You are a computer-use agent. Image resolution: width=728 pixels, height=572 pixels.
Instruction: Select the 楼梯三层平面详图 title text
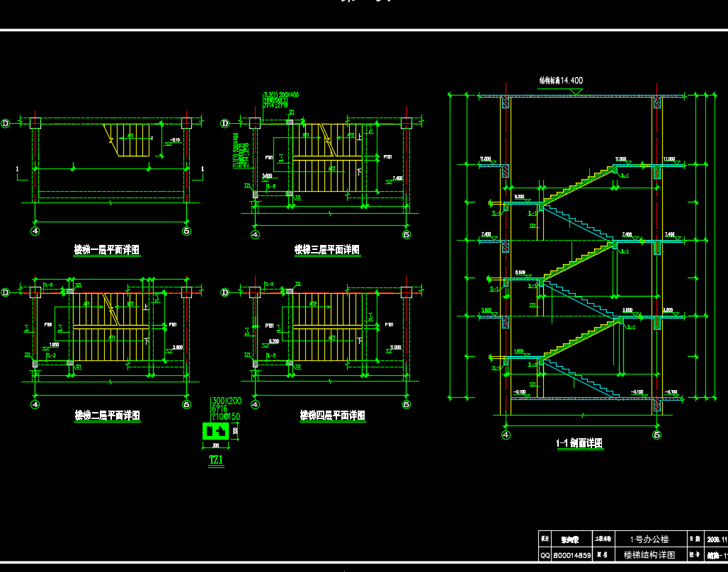[327, 249]
